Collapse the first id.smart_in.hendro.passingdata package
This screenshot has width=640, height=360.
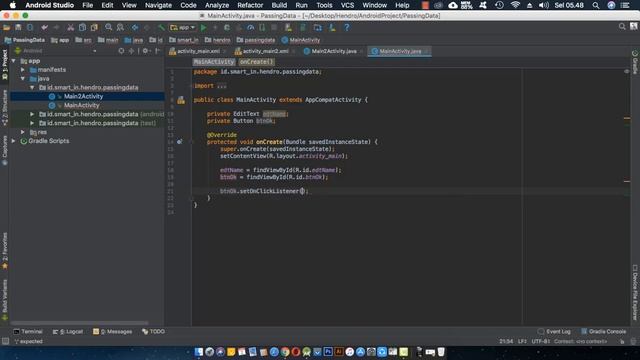click(x=32, y=87)
